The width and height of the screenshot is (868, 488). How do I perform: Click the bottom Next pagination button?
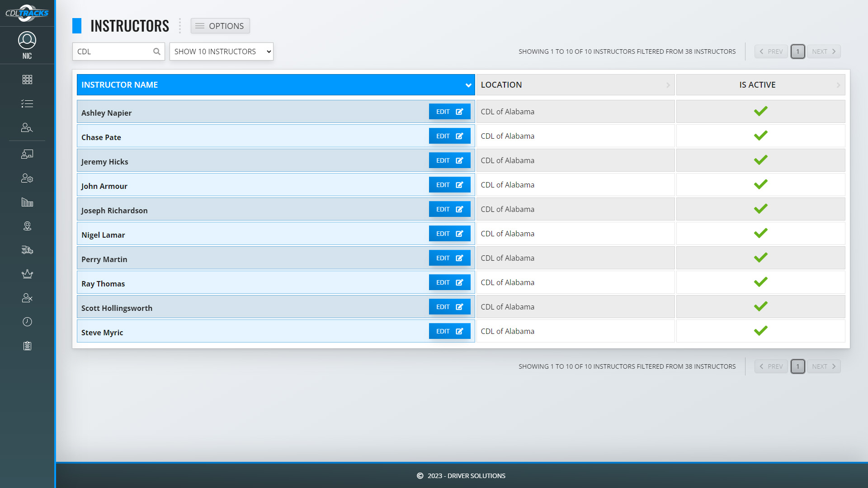824,366
